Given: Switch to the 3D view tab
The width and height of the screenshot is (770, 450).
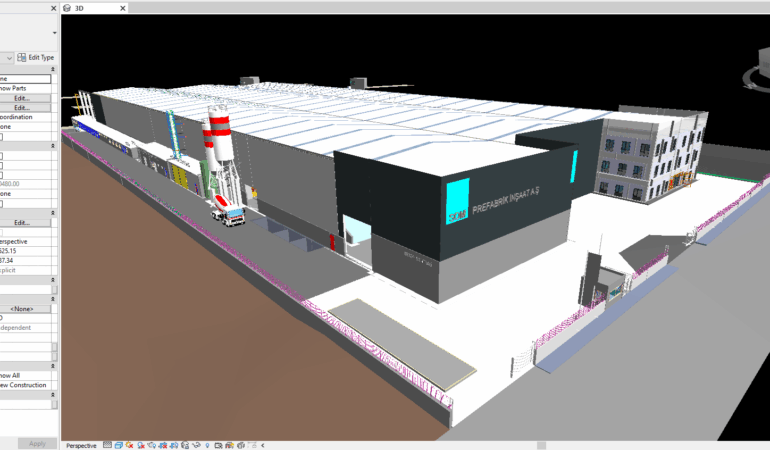Looking at the screenshot, I should 79,7.
